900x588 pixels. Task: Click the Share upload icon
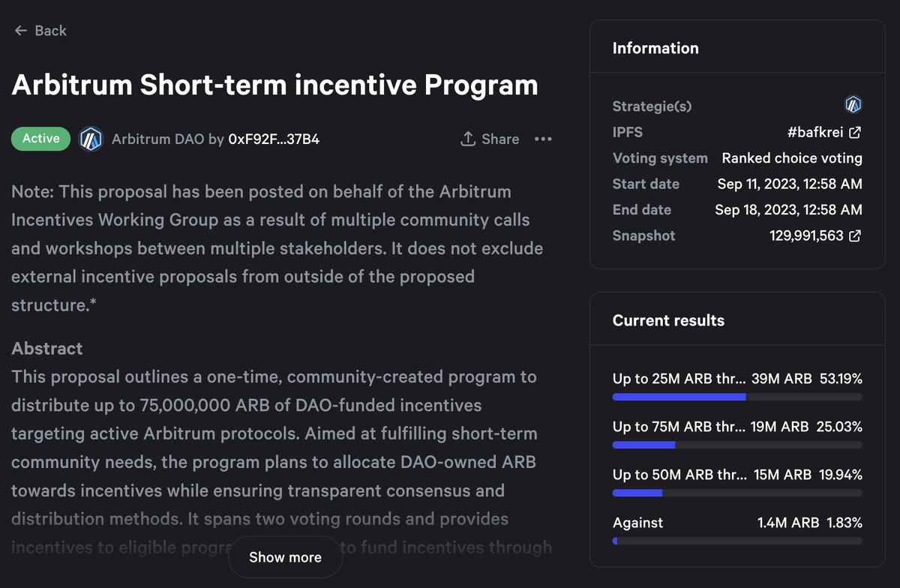coord(468,139)
